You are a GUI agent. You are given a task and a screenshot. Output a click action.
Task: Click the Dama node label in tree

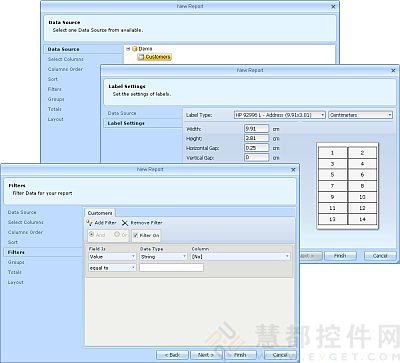click(x=145, y=49)
